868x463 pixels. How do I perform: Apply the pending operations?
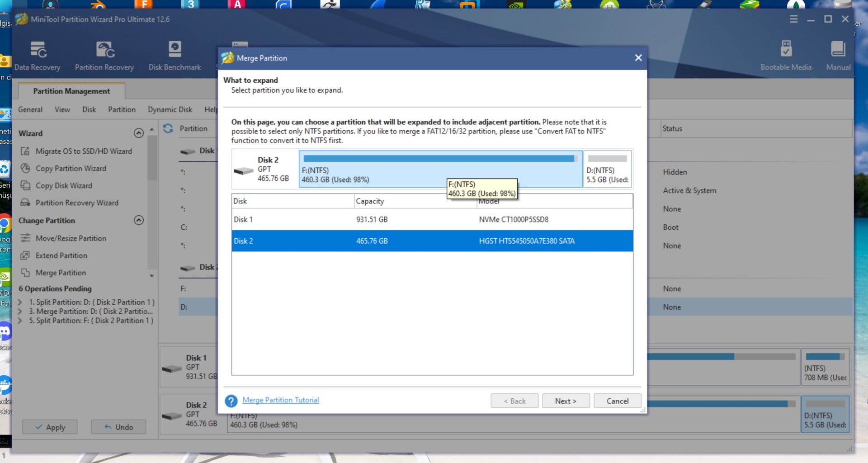click(50, 427)
